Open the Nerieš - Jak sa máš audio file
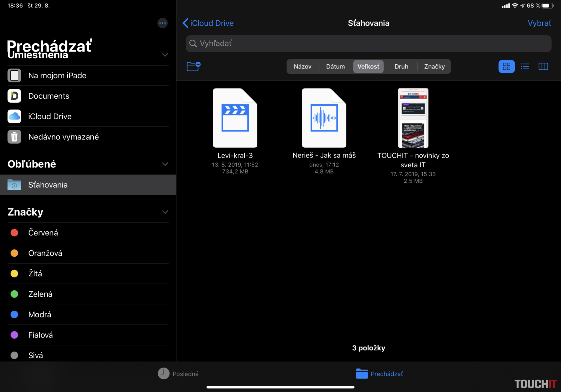The height and width of the screenshot is (392, 561). pyautogui.click(x=324, y=118)
